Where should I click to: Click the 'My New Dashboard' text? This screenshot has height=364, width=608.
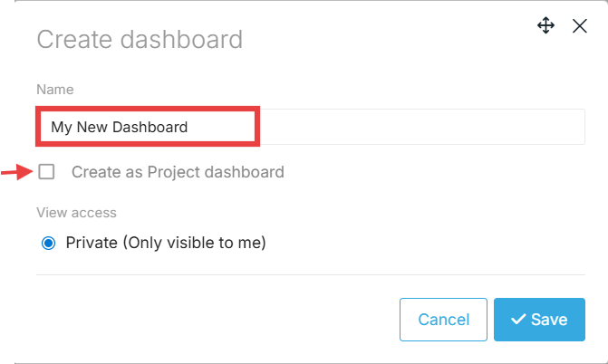tap(120, 128)
